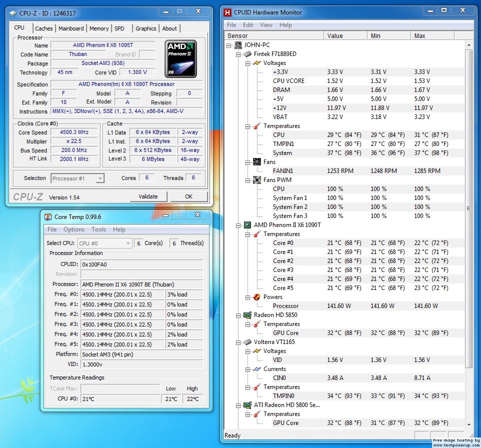The height and width of the screenshot is (448, 481).
Task: Click the Min column header
Action: [x=389, y=36]
